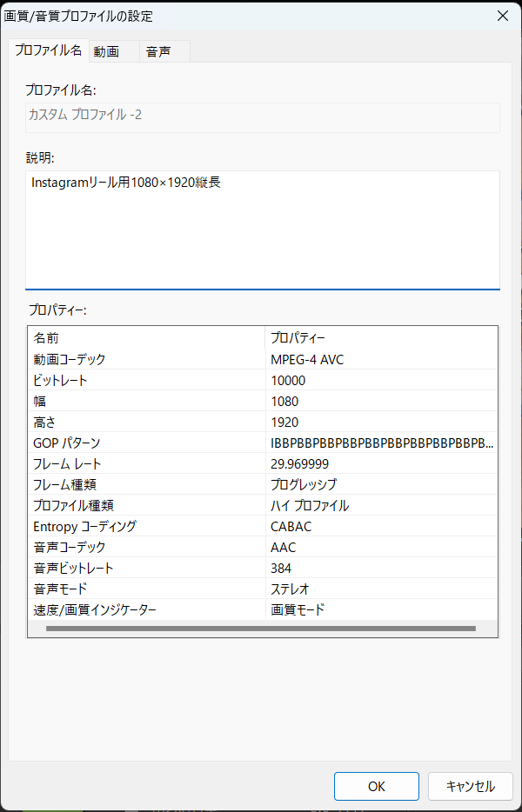Viewport: 522px width, 812px height.
Task: Select the 音声コーデック row name
Action: coord(70,547)
